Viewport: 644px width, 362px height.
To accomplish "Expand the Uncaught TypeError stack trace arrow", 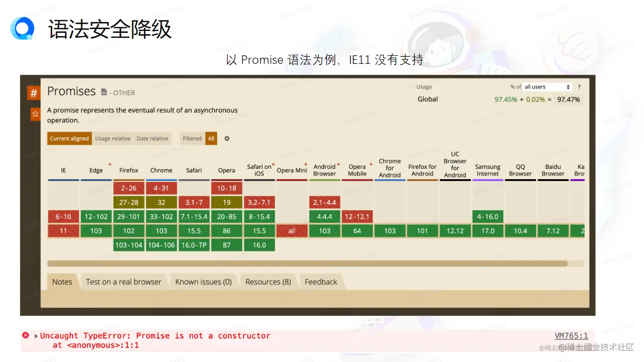I will click(37, 336).
